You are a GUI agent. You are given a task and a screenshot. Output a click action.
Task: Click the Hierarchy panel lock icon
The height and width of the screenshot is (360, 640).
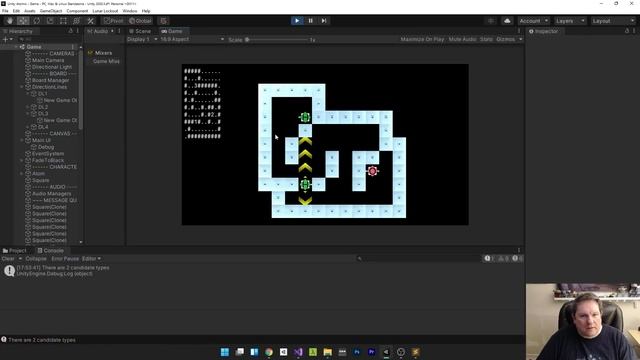(x=71, y=31)
